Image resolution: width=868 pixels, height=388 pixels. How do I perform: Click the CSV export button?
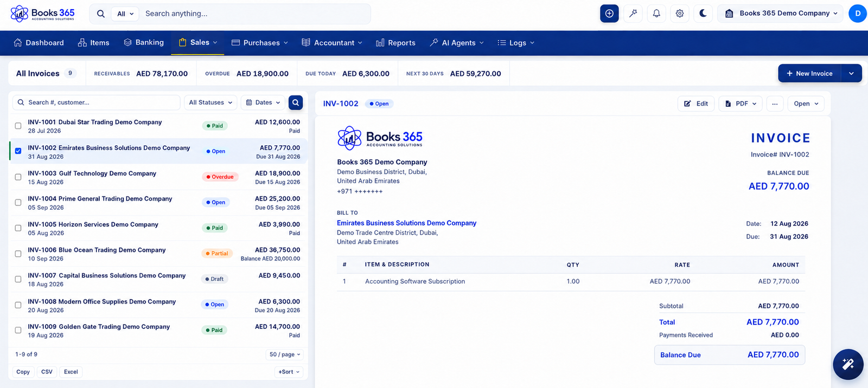click(47, 372)
